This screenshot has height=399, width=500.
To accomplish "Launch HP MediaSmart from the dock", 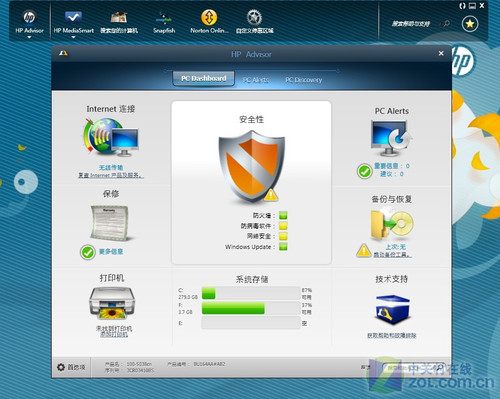I will (x=74, y=22).
